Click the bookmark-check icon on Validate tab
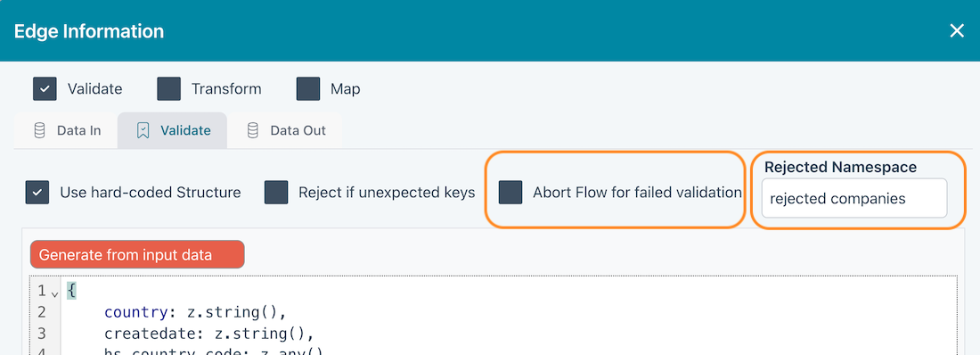The image size is (980, 355). point(143,130)
